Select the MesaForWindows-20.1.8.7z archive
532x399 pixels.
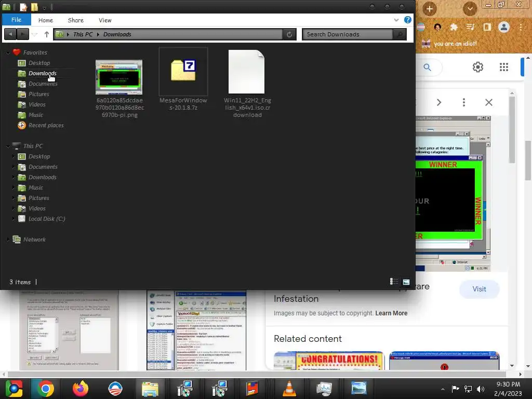click(183, 80)
